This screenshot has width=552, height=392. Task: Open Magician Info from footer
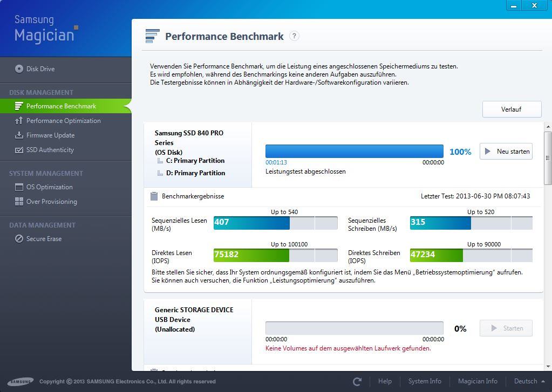click(x=478, y=381)
